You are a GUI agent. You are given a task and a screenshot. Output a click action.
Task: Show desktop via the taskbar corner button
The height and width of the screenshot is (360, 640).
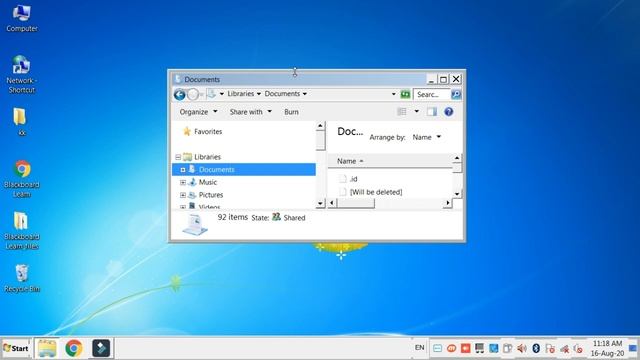(633, 348)
